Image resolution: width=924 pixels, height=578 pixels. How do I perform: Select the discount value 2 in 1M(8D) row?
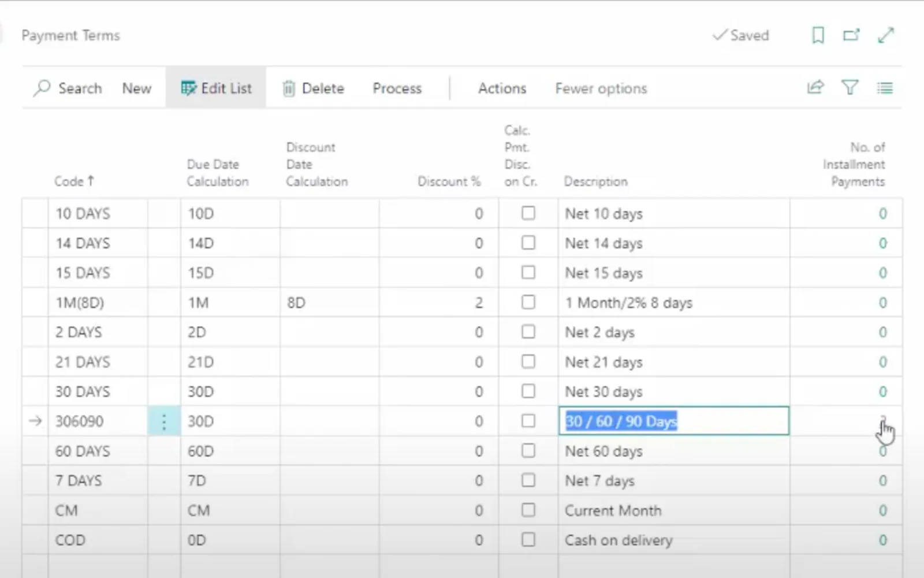point(479,303)
